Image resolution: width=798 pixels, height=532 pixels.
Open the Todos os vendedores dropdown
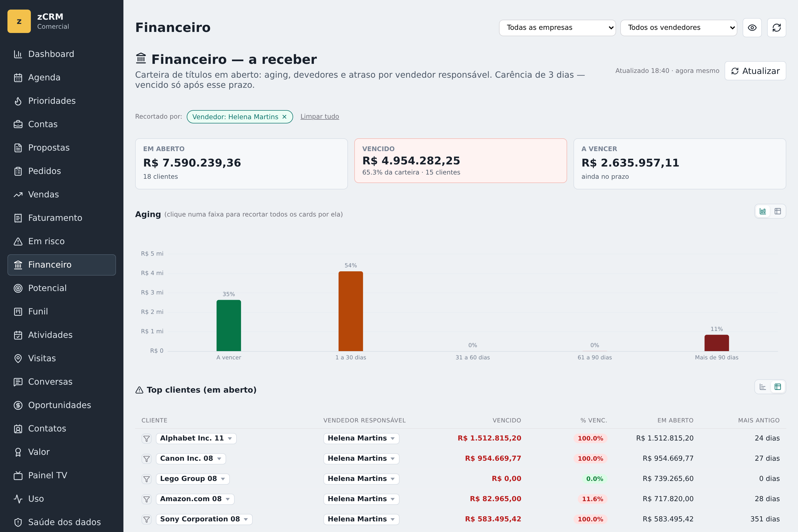(679, 27)
